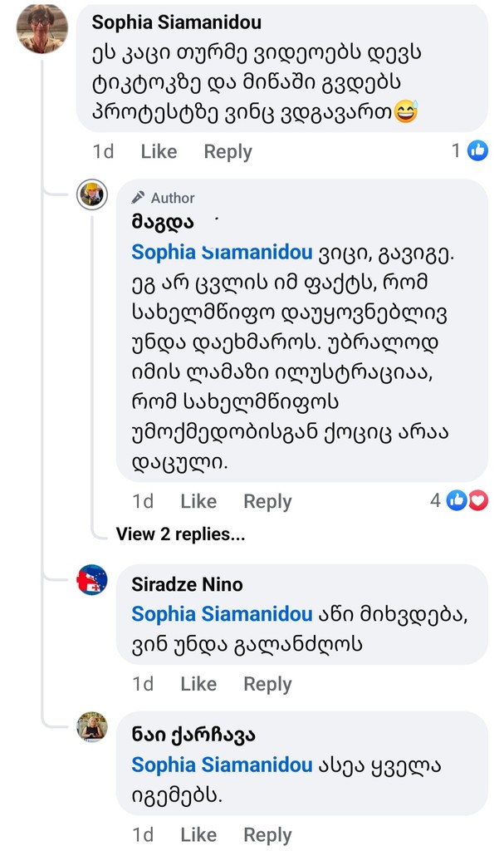Reply to the bottom comment in the thread
Screen dimensions: 504x851
point(267,834)
